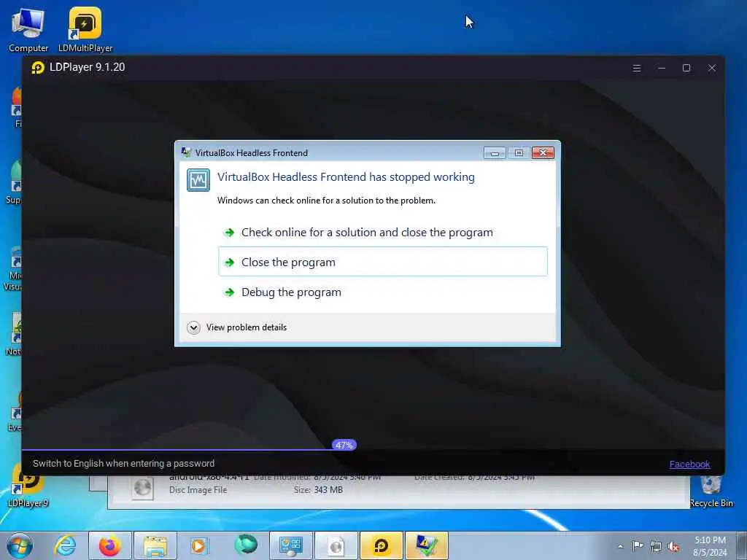Show hidden system tray icons
747x560 pixels.
pos(620,546)
